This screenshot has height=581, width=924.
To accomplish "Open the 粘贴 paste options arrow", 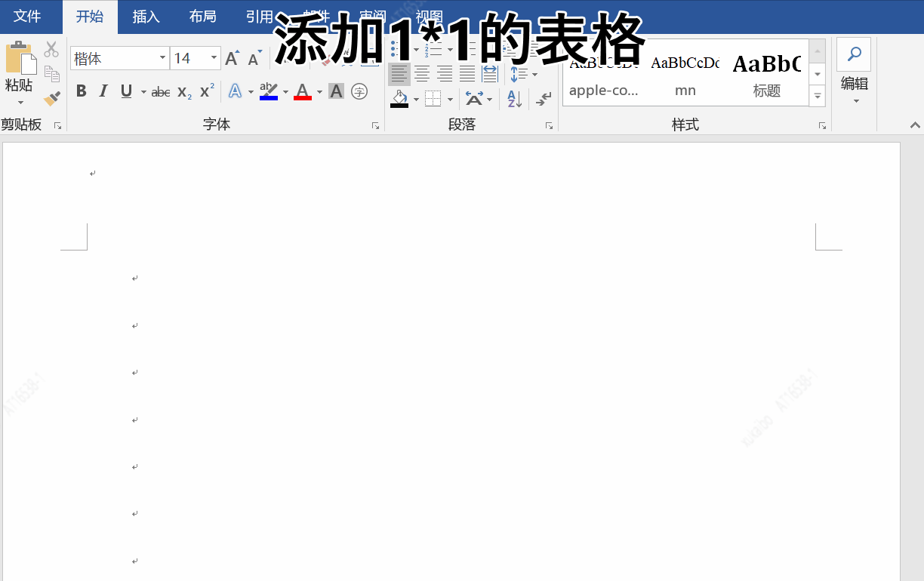I will pos(20,103).
